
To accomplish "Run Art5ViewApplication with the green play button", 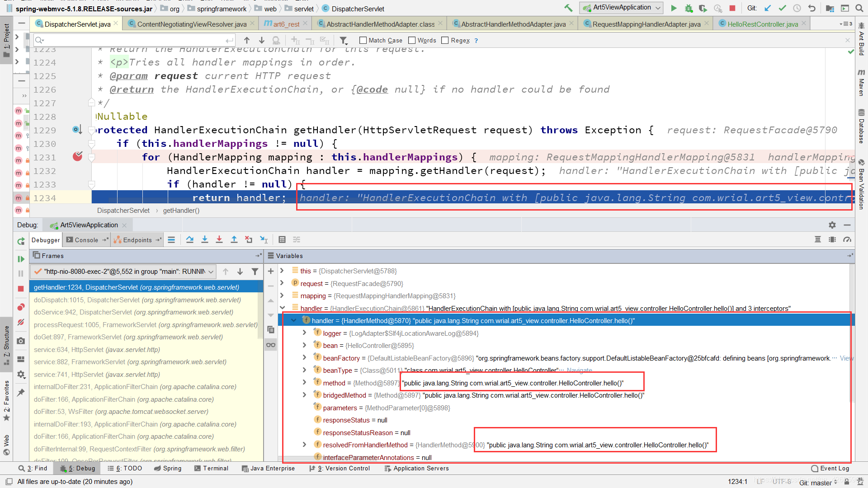I will [674, 8].
